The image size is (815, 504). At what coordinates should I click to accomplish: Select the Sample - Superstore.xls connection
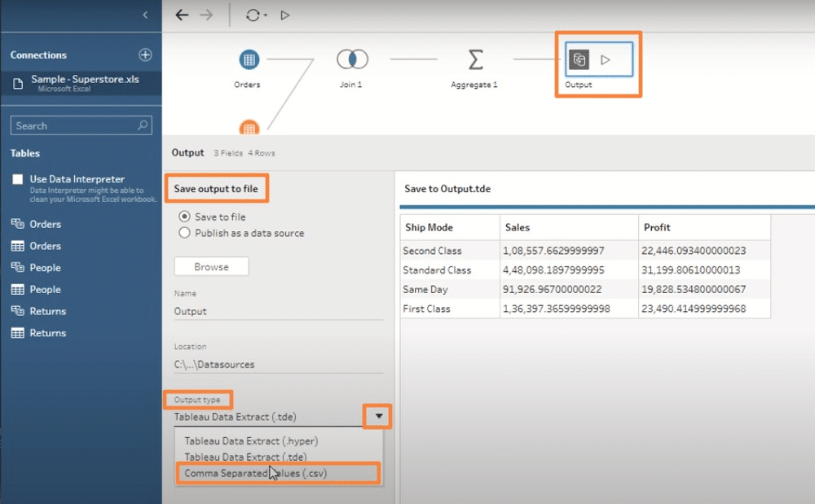(x=81, y=83)
